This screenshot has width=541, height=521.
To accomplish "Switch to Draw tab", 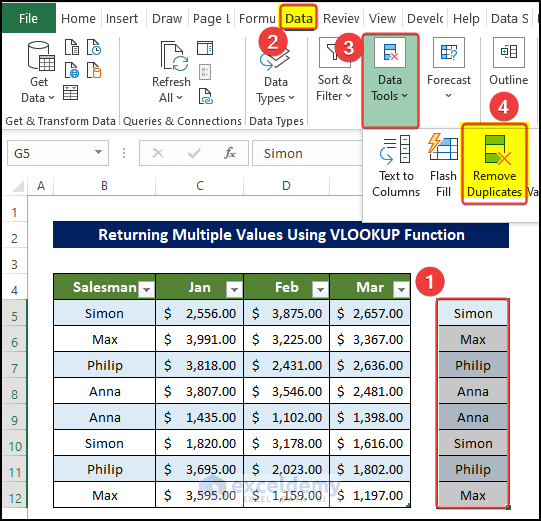I will (x=167, y=18).
